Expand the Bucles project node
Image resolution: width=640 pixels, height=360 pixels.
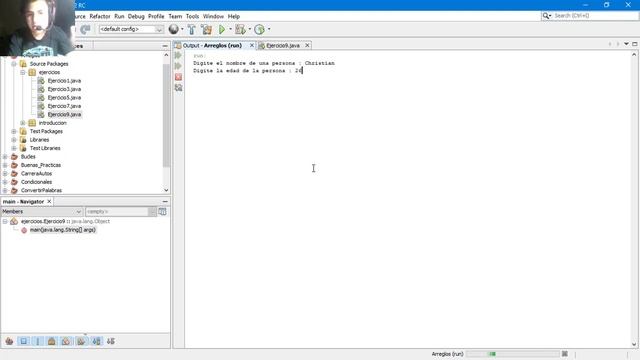point(5,157)
